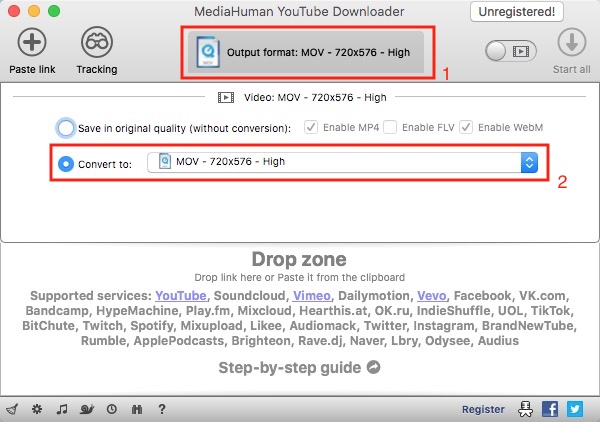The image size is (600, 422).
Task: Click the red close window button
Action: coord(14,11)
